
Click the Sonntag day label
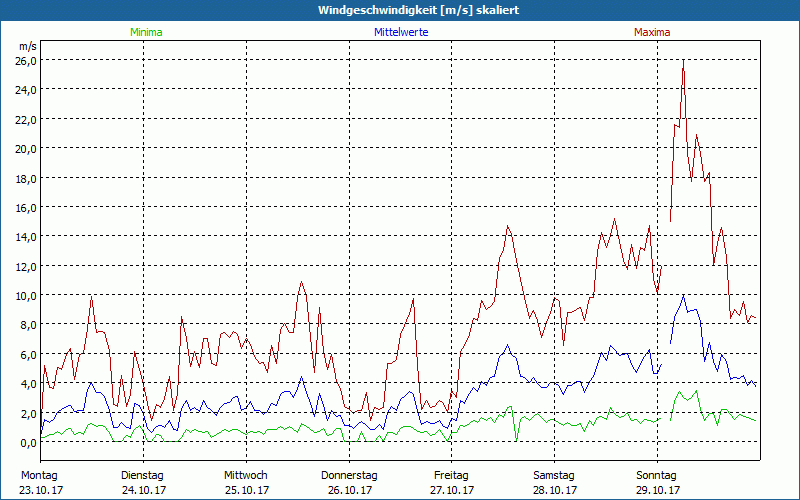(x=656, y=476)
